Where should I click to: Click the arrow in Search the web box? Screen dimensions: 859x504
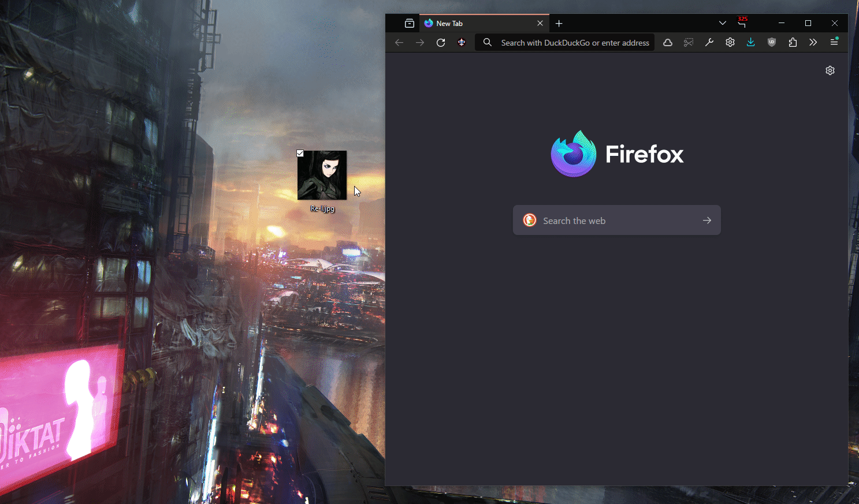click(707, 221)
